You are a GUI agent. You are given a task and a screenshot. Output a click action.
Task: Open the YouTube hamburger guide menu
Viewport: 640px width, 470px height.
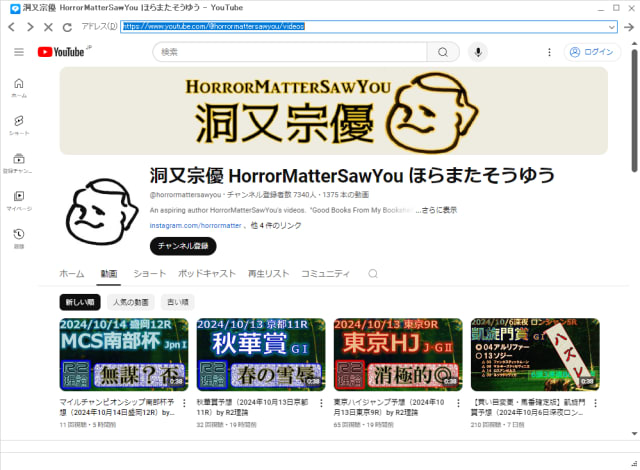[x=19, y=52]
